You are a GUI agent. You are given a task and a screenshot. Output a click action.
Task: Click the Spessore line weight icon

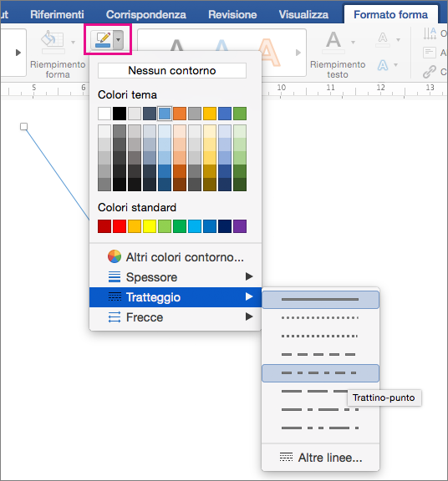click(115, 276)
